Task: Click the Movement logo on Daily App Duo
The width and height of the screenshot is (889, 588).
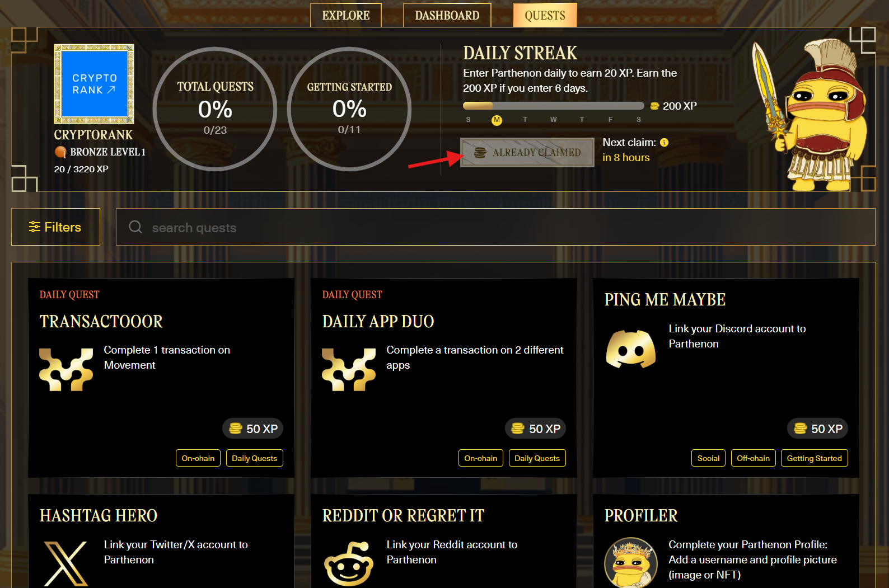Action: tap(349, 369)
